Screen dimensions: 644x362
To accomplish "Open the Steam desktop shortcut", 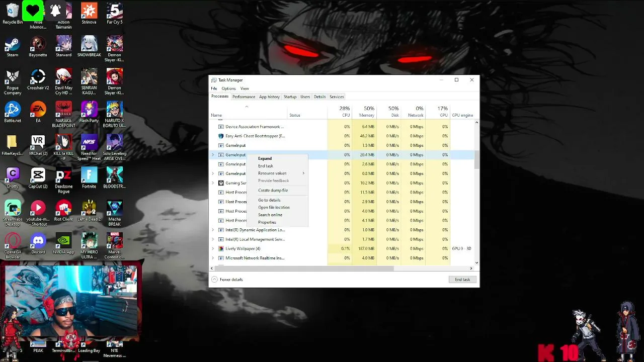I will point(13,46).
